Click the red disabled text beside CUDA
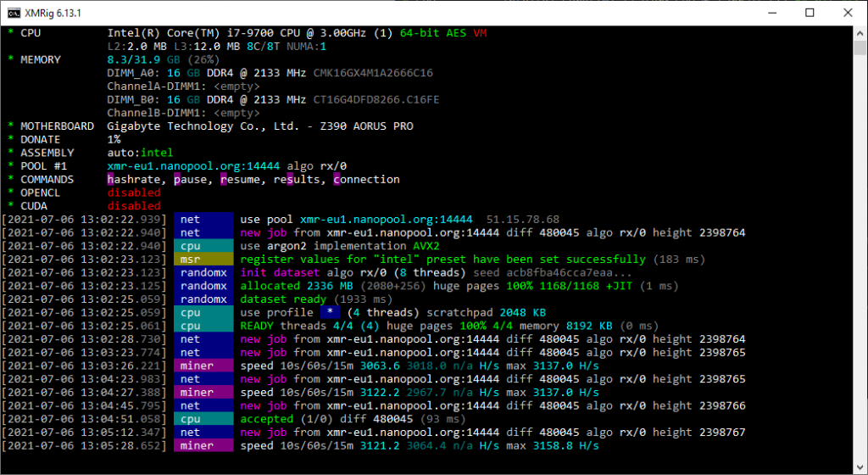The width and height of the screenshot is (868, 475). pyautogui.click(x=134, y=206)
